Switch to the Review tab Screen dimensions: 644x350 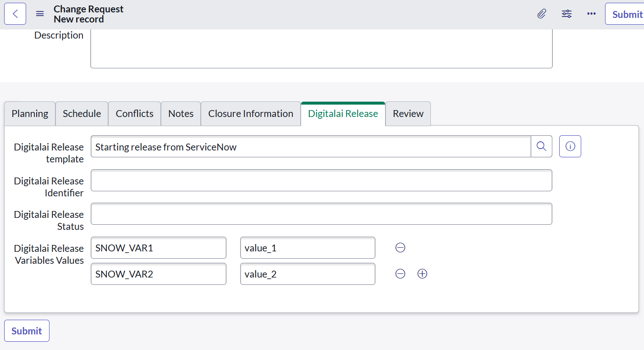point(408,114)
